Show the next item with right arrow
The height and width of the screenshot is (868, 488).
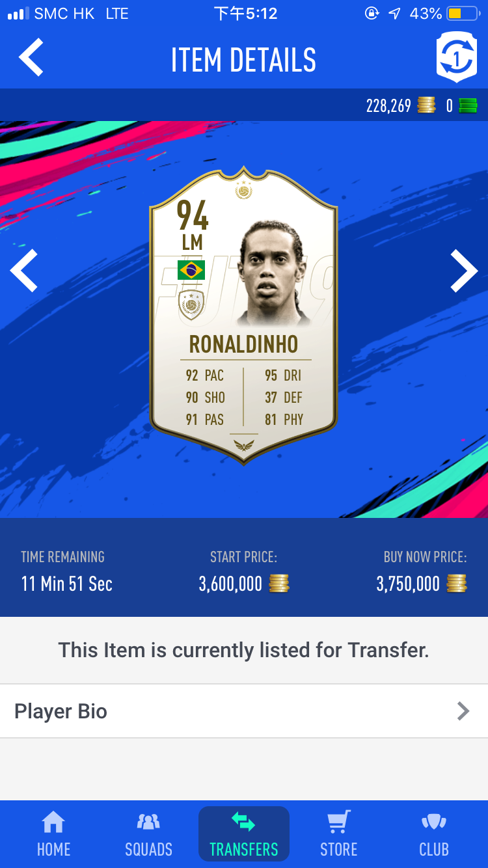tap(464, 270)
